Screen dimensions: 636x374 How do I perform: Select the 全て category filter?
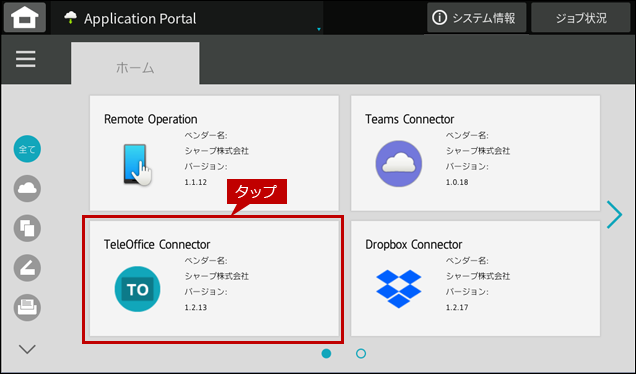click(27, 149)
